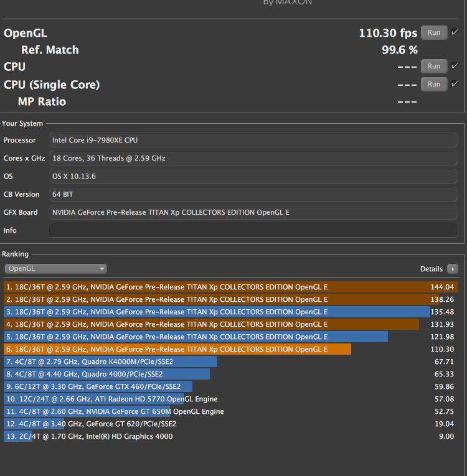Viewport: 467px width, 476px height.
Task: Select the GeForce GT 620 ranking entry
Action: coord(230,424)
